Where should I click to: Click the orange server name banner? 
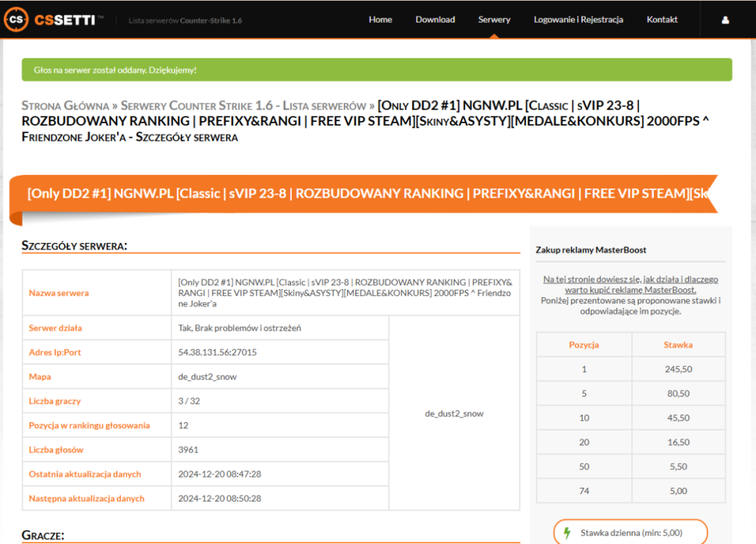[x=364, y=194]
